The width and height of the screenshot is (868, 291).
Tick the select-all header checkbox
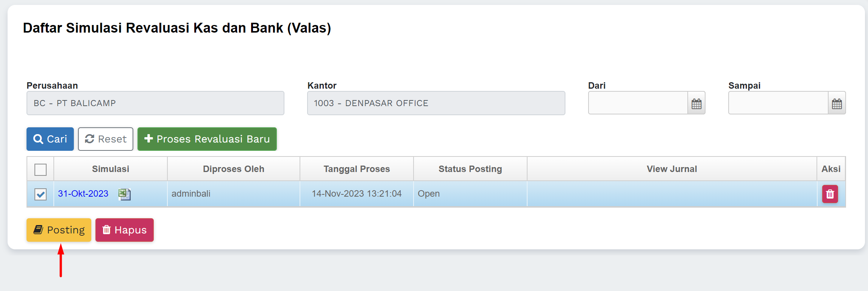(x=41, y=169)
